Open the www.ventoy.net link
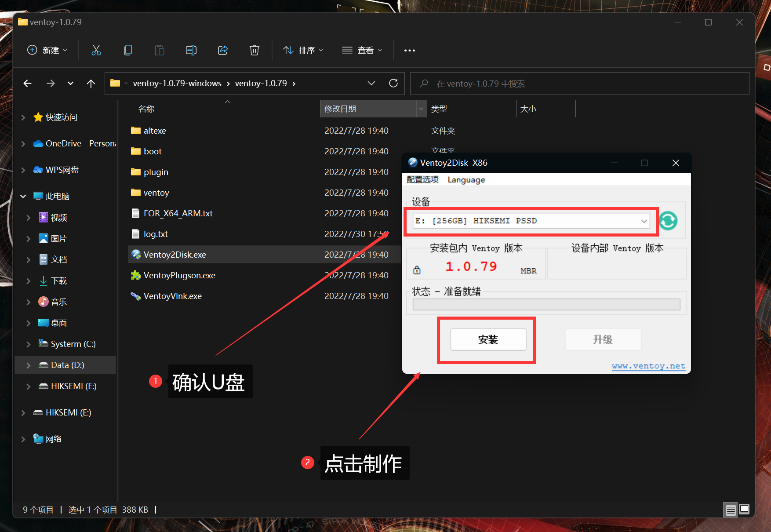 point(648,366)
